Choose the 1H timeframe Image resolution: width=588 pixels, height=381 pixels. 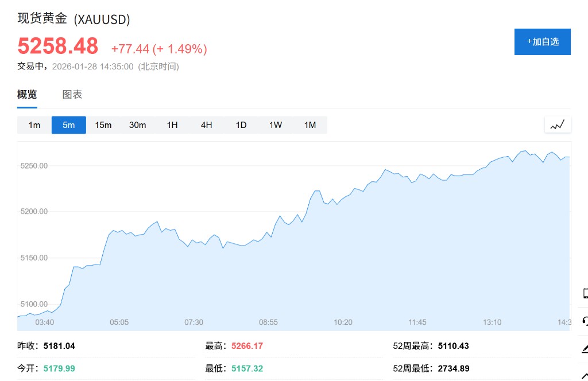tap(172, 125)
